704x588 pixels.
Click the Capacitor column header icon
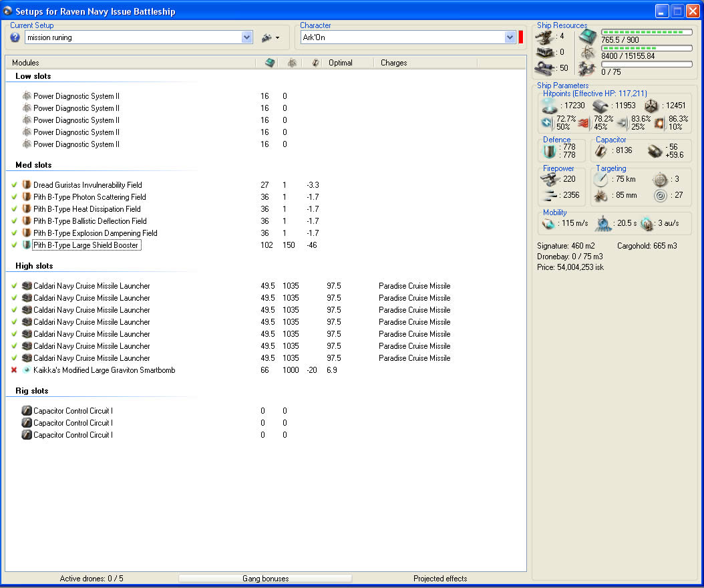coord(315,63)
